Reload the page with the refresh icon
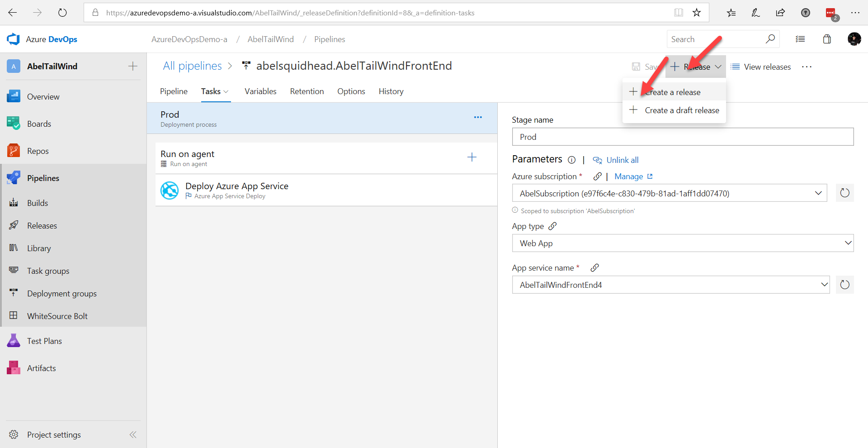 pyautogui.click(x=62, y=13)
